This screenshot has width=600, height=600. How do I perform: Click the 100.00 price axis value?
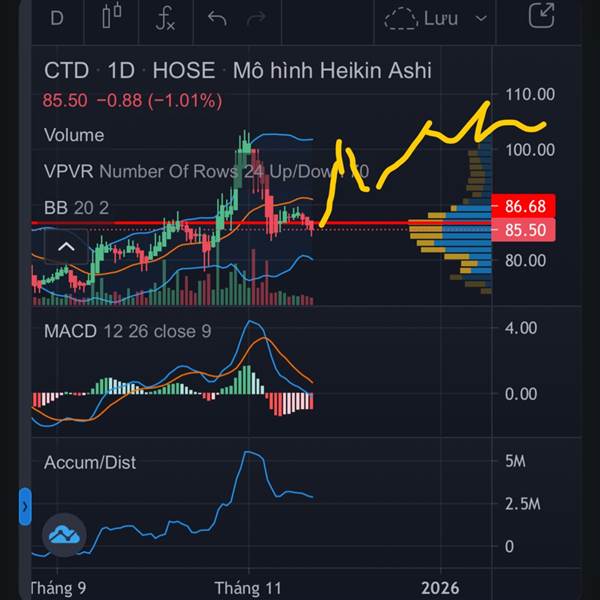pyautogui.click(x=530, y=150)
